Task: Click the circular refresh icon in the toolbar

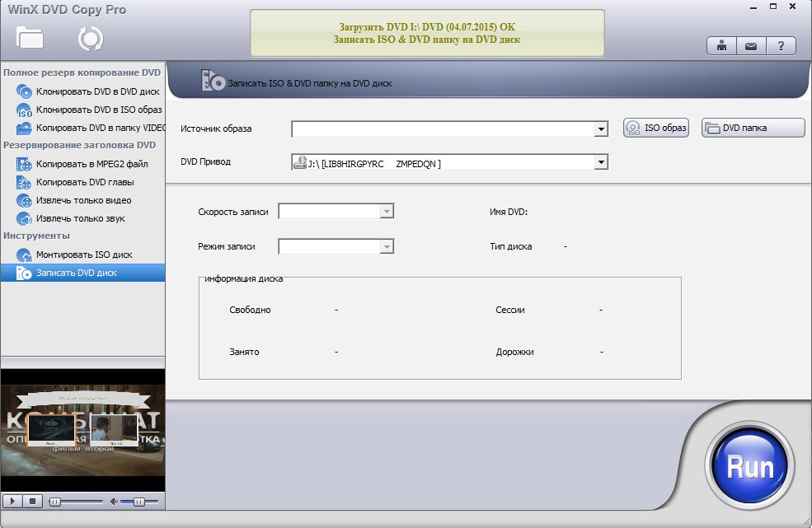Action: coord(91,39)
